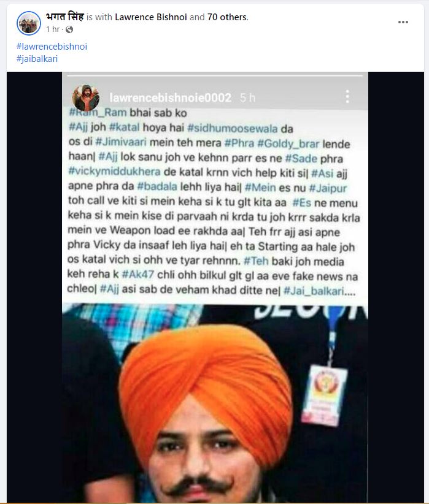Click the globe public privacy icon
The width and height of the screenshot is (429, 504).
[x=69, y=29]
